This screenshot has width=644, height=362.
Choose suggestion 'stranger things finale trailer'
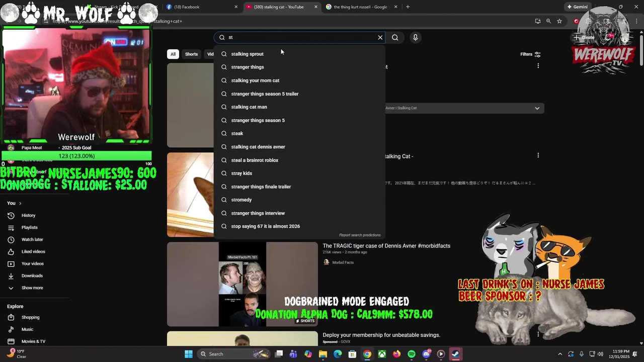[x=300, y=187]
